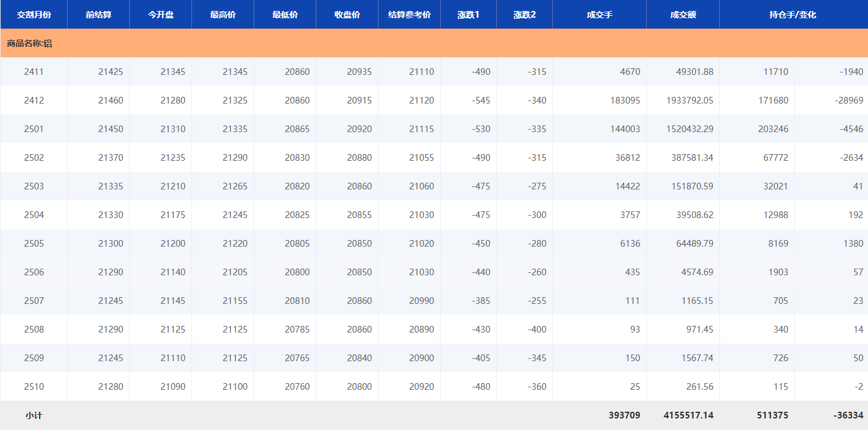Select the 成交手 column header
Image resolution: width=868 pixels, height=430 pixels.
tap(599, 15)
